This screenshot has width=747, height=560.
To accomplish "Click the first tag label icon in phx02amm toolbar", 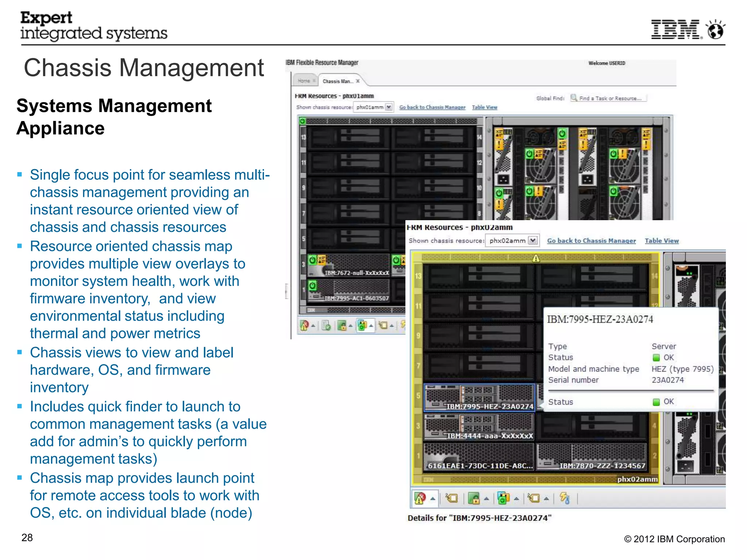I will click(452, 498).
